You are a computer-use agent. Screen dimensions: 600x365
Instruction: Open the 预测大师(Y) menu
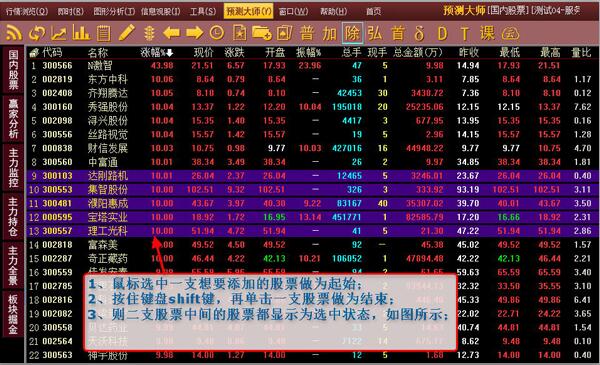point(249,11)
